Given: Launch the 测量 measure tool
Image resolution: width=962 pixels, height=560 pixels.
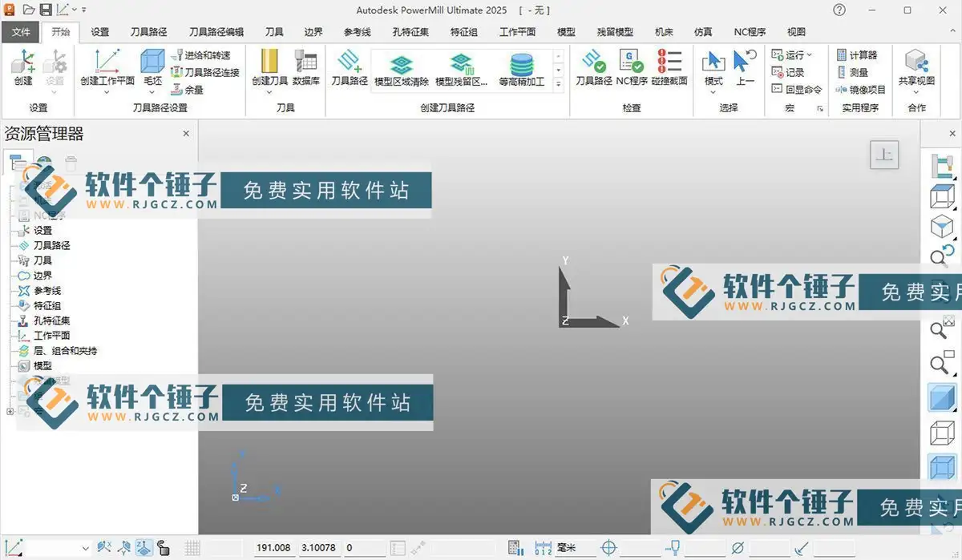Looking at the screenshot, I should (852, 72).
